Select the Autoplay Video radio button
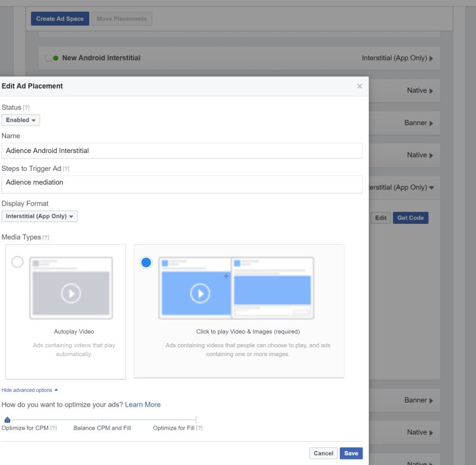Screen dimensions: 476x465 tap(18, 261)
